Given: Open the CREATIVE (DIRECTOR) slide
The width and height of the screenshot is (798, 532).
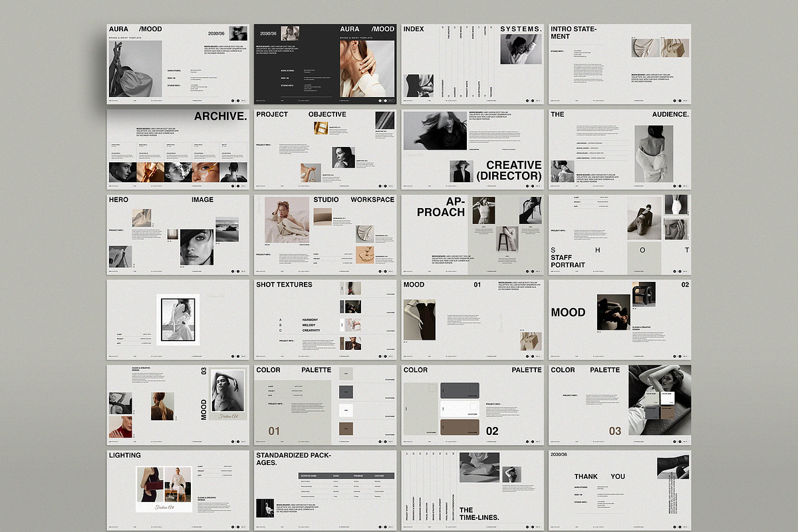Looking at the screenshot, I should click(x=472, y=149).
